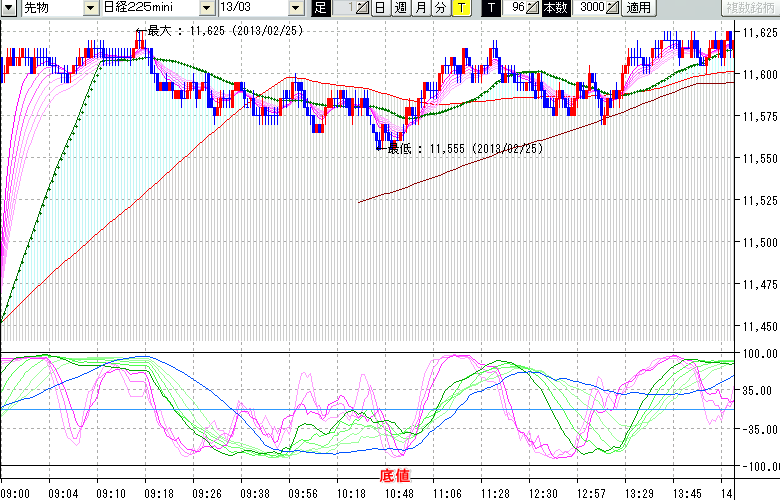Click the stepper beside the 足 field
This screenshot has width=780, height=500.
363,8
